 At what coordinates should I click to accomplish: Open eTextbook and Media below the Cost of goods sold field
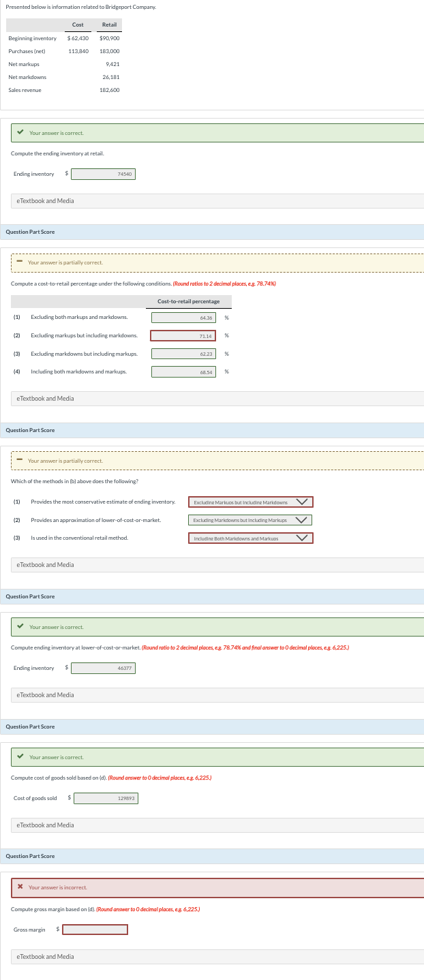[x=218, y=825]
